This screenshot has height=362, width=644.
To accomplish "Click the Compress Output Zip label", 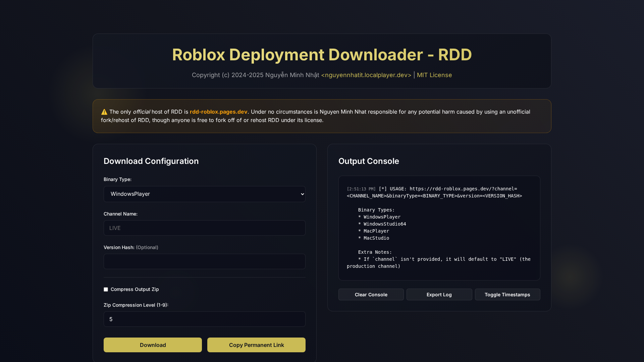I will pyautogui.click(x=135, y=289).
